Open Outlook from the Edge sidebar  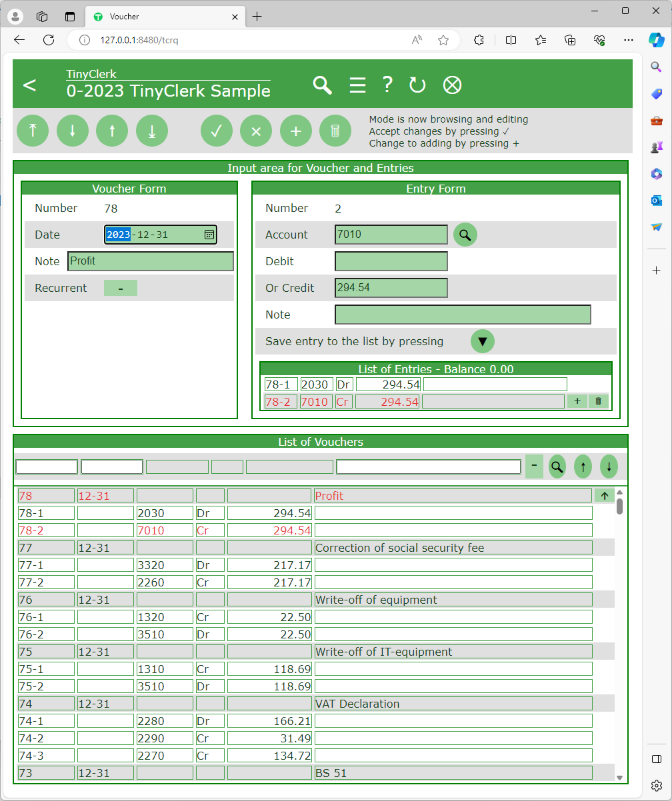click(x=657, y=201)
